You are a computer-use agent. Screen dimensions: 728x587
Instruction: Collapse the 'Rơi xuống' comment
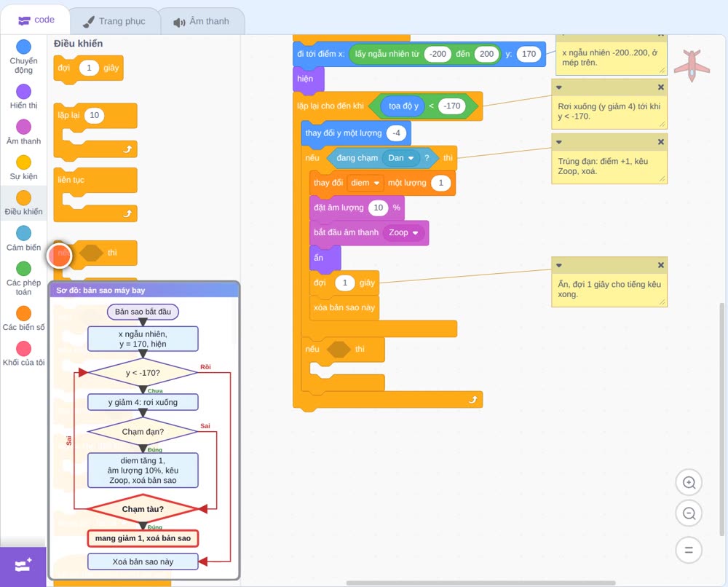[x=559, y=87]
